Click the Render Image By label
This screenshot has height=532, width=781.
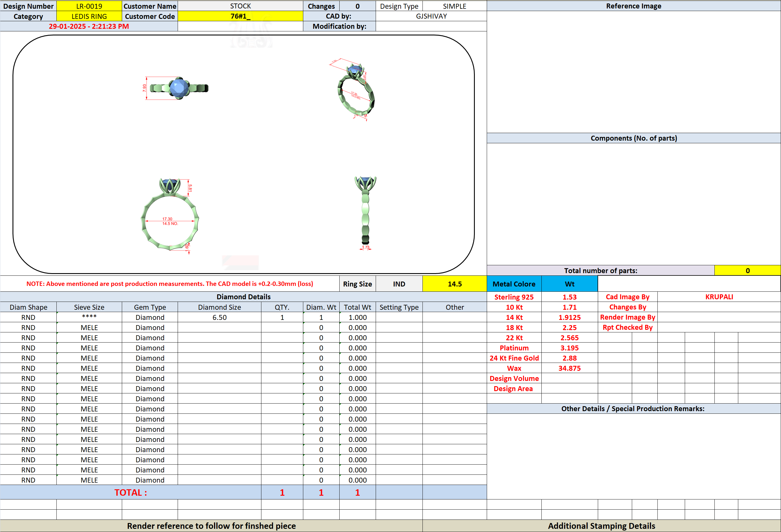tap(627, 317)
